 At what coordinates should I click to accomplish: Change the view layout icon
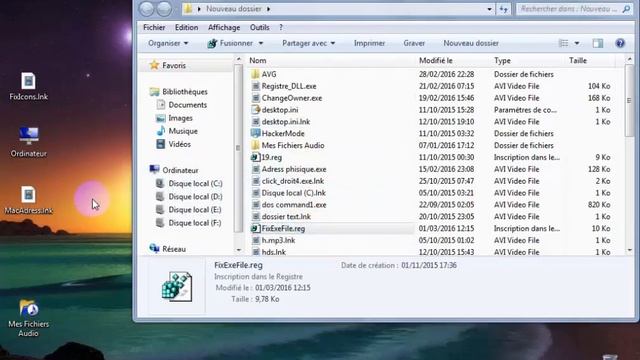[x=563, y=43]
